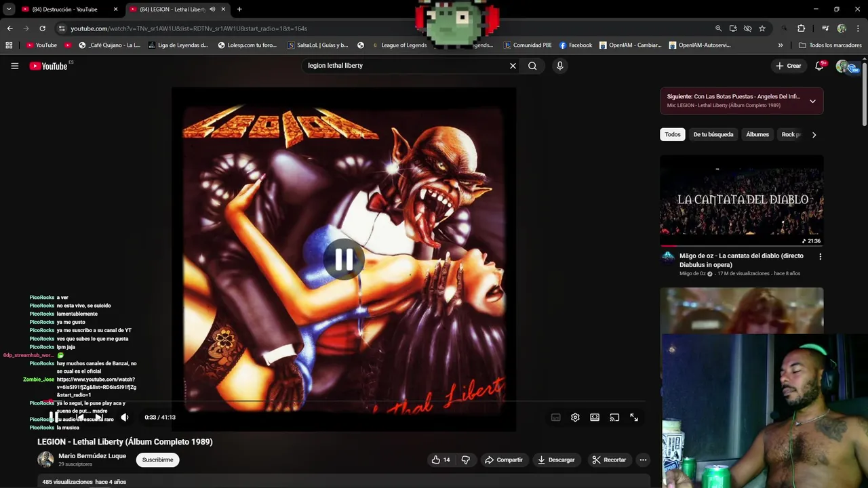
Task: Click install app icon in address bar
Action: pyautogui.click(x=733, y=28)
